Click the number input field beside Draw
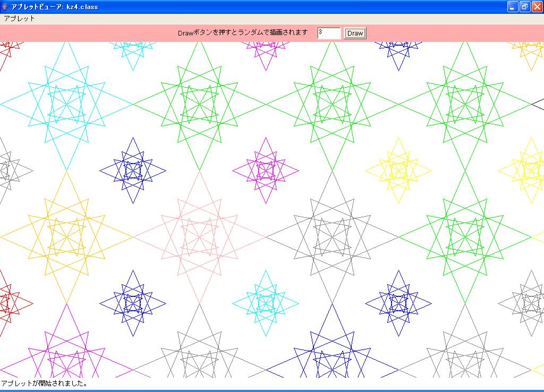This screenshot has height=392, width=544. (328, 33)
